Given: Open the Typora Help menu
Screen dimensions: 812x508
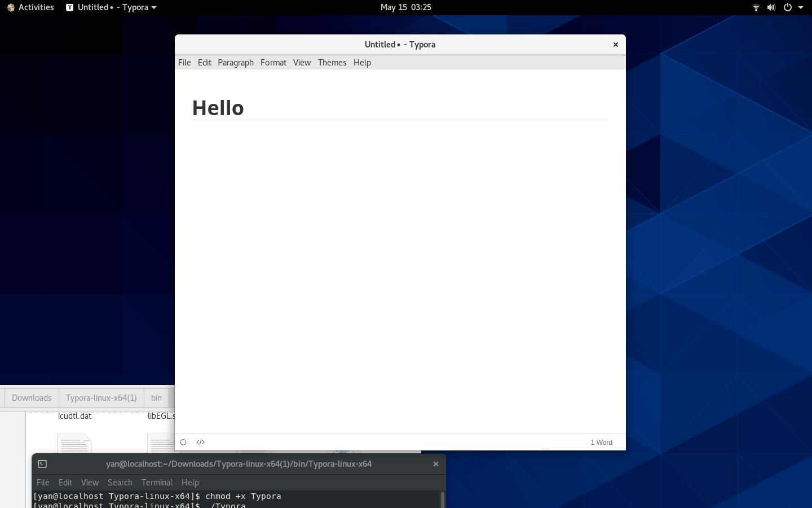Looking at the screenshot, I should tap(362, 63).
